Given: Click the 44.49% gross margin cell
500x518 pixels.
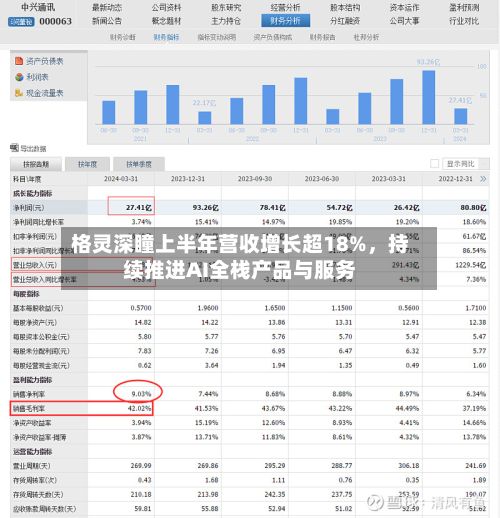Looking at the screenshot, I should (407, 408).
